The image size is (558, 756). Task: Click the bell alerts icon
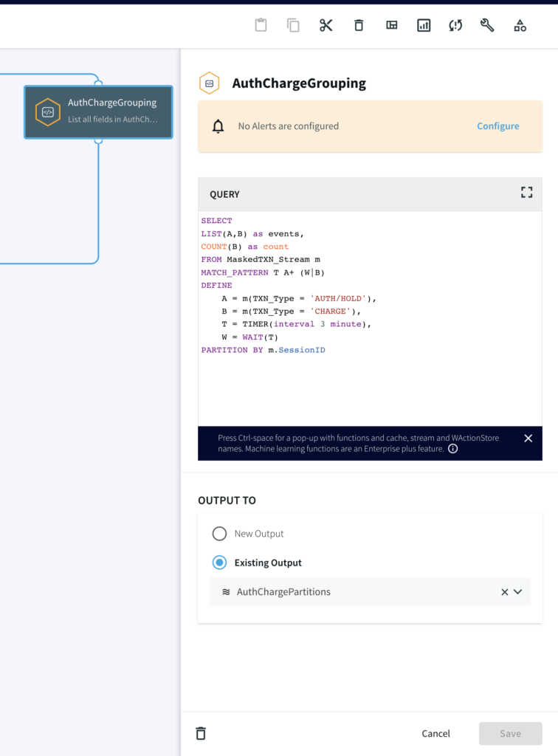[x=218, y=126]
